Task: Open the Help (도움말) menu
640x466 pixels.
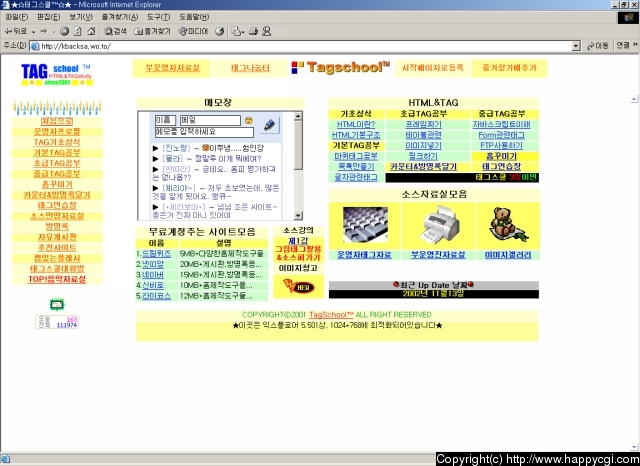Action: pyautogui.click(x=194, y=17)
